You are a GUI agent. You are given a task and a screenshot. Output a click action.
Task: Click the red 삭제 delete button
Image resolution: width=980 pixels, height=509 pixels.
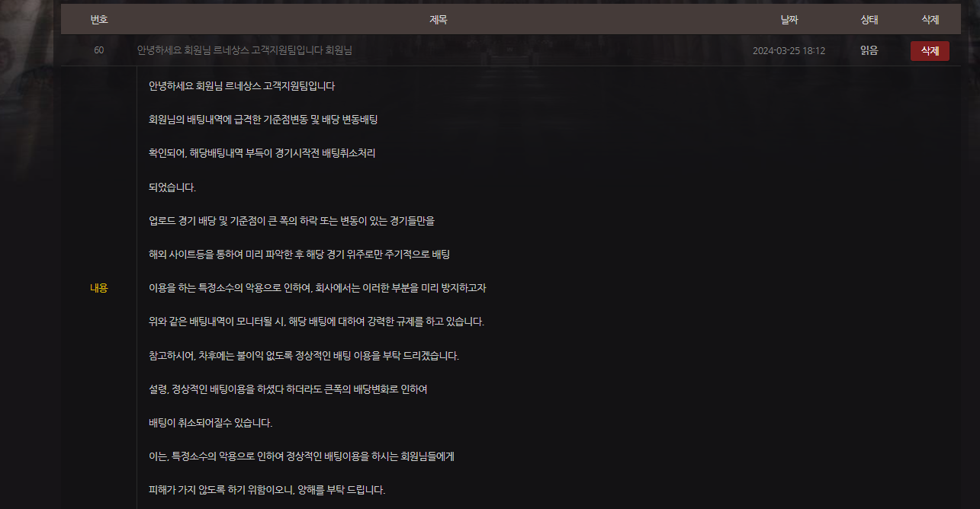coord(930,50)
